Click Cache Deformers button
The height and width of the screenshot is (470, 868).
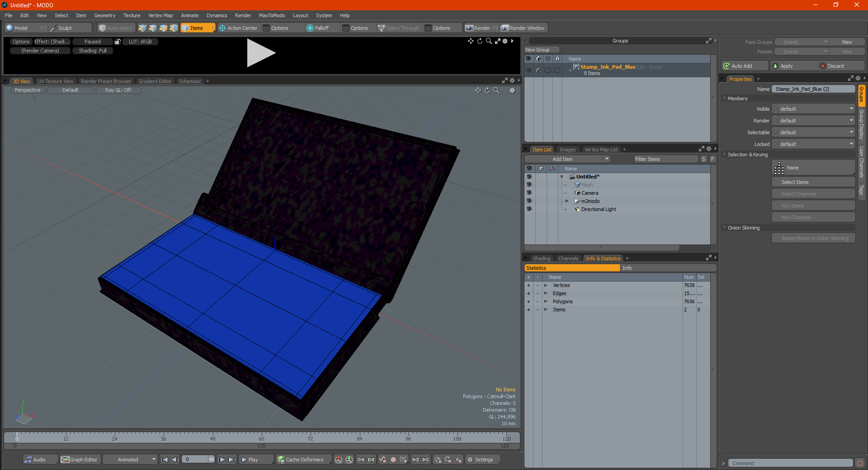(x=303, y=460)
